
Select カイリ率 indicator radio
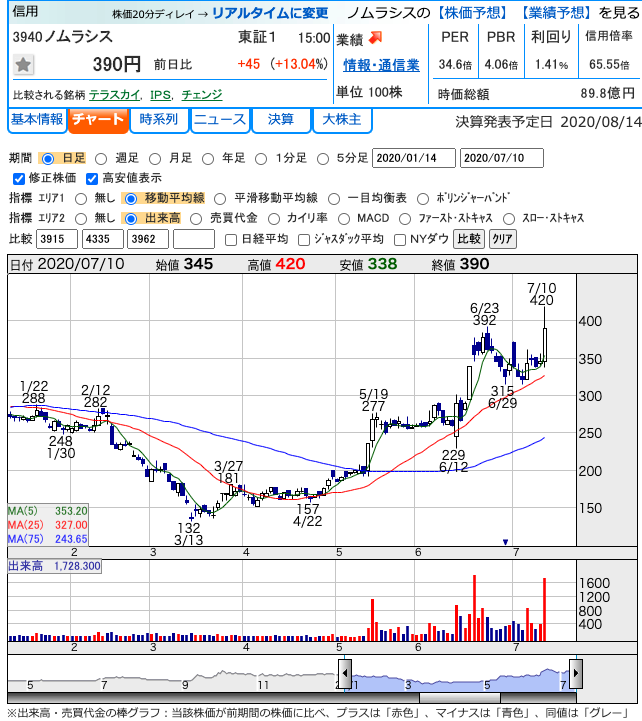pyautogui.click(x=274, y=219)
